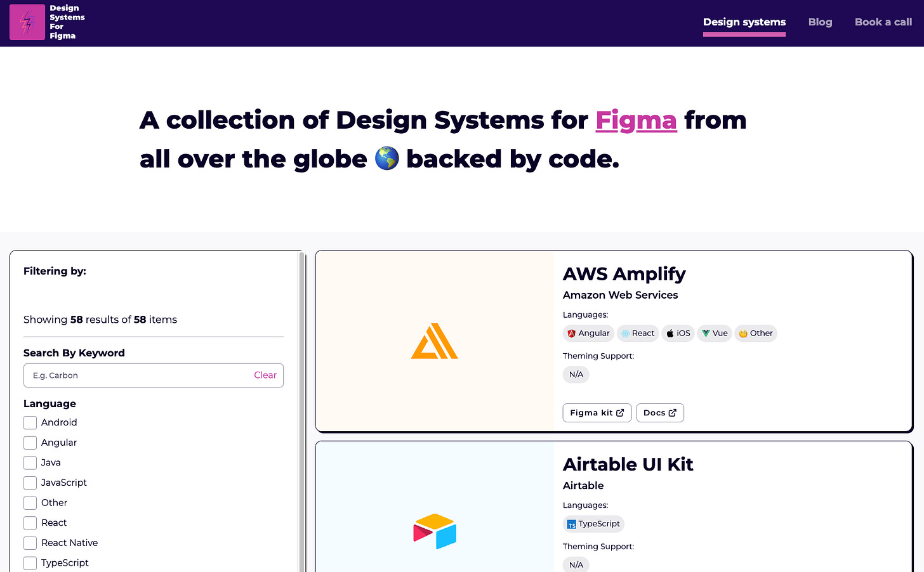924x572 pixels.
Task: Click the Vue language tag
Action: (x=715, y=334)
